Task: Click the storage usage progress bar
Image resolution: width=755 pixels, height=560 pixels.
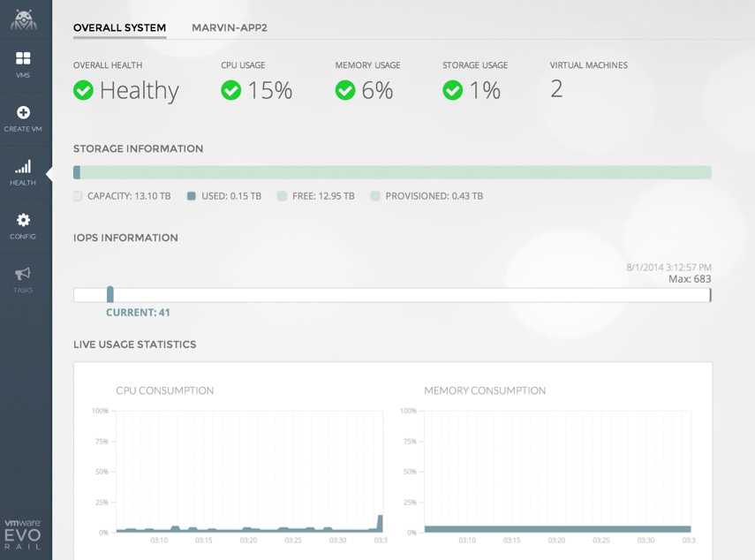Action: point(392,173)
